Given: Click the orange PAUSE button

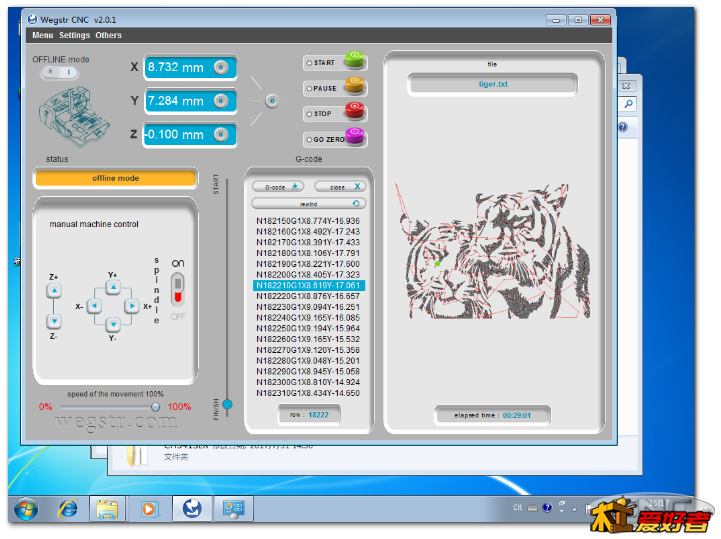Looking at the screenshot, I should 355,86.
